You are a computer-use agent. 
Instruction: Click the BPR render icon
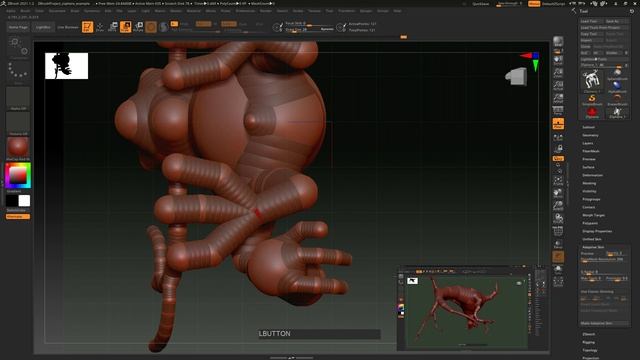558,41
